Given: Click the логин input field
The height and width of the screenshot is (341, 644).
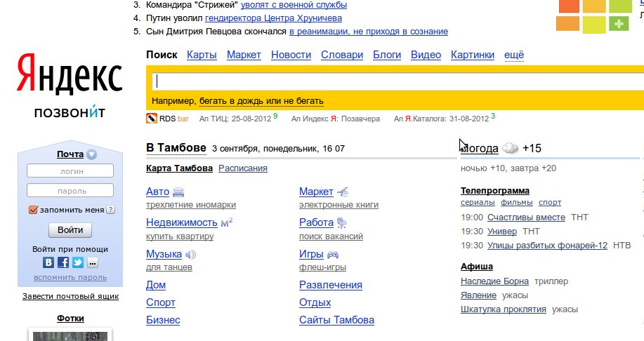Looking at the screenshot, I should 70,170.
